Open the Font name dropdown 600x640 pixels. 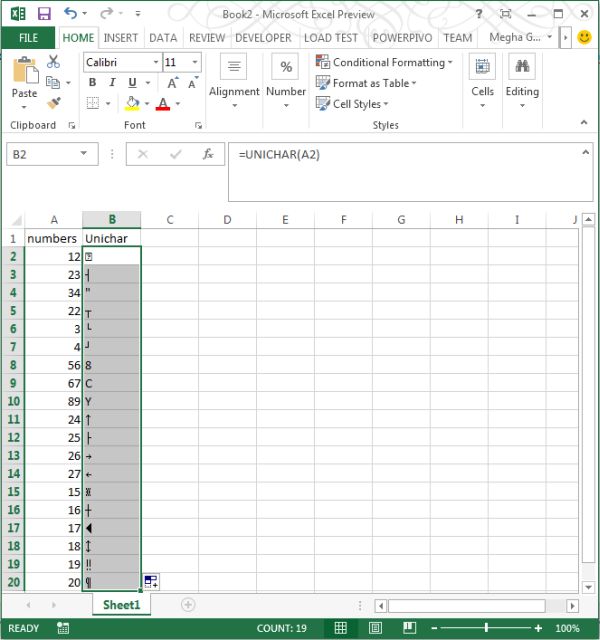tap(156, 62)
